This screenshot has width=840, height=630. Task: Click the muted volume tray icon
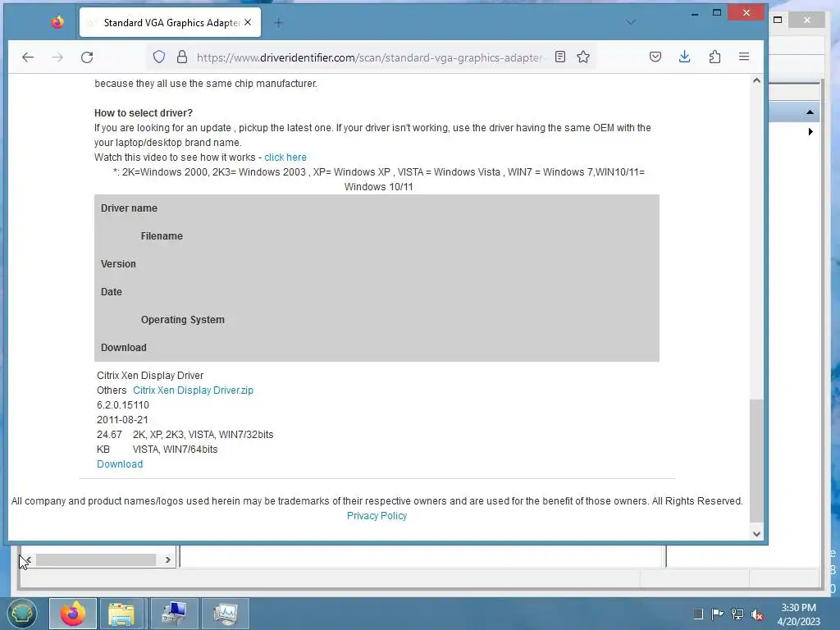coord(757,614)
